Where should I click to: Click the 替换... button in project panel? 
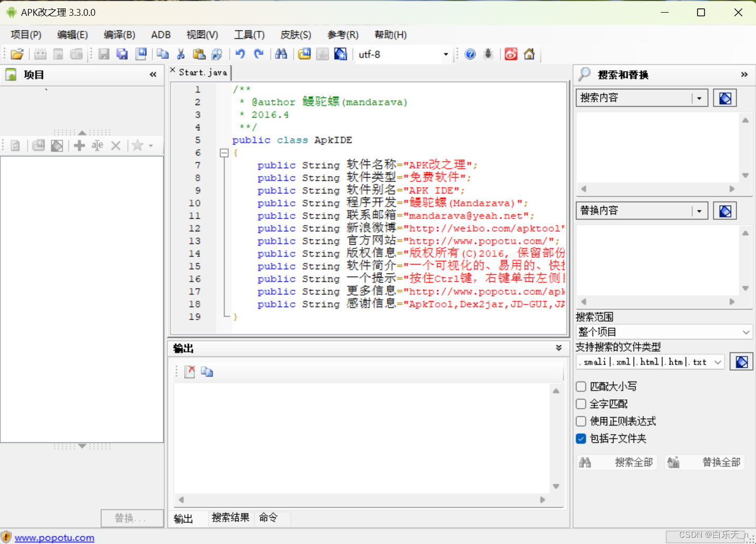click(132, 518)
